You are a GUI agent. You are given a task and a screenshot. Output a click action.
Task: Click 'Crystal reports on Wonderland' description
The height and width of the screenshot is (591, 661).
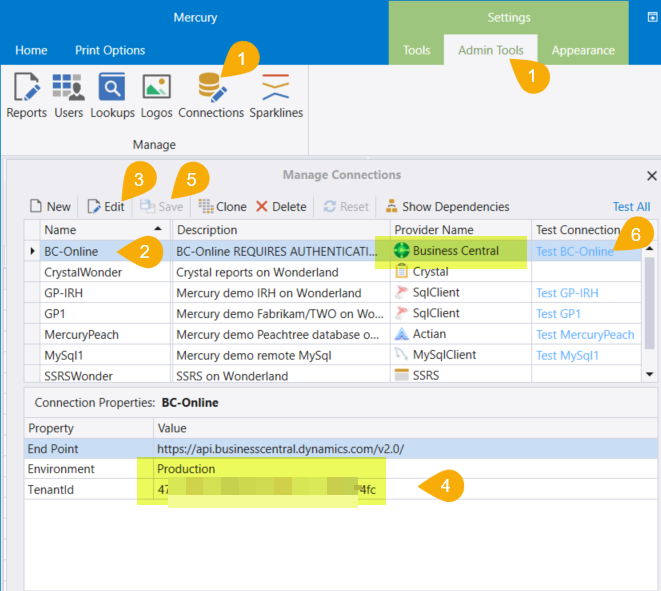[257, 272]
